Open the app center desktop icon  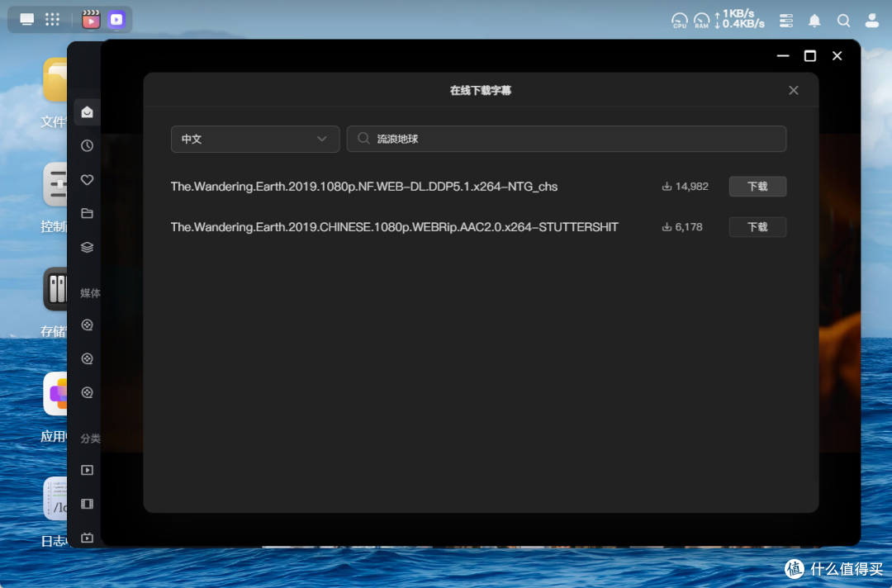click(55, 394)
